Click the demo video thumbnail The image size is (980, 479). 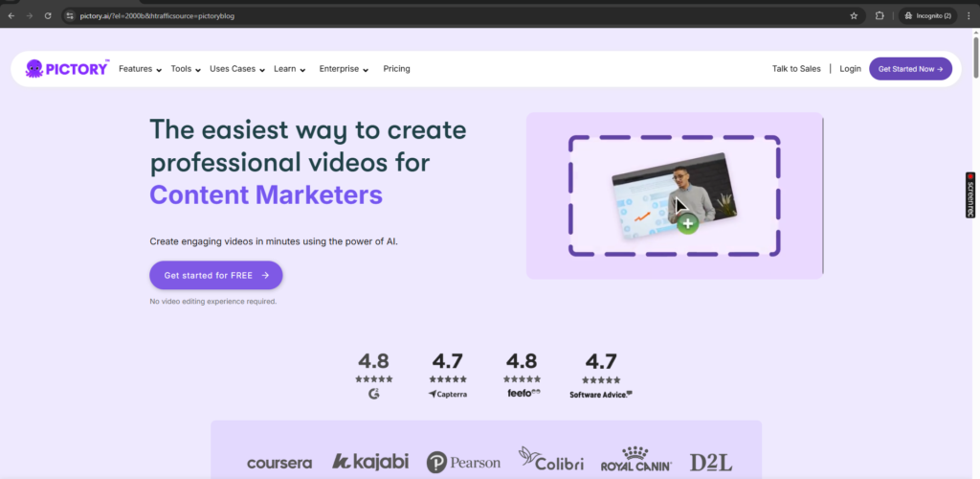pos(675,195)
